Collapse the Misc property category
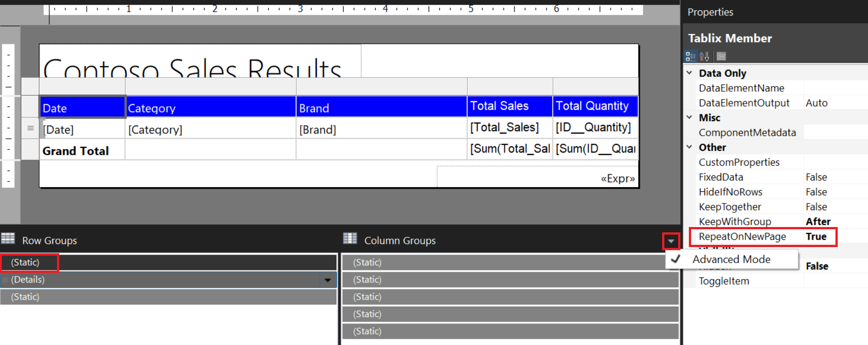 [x=689, y=118]
